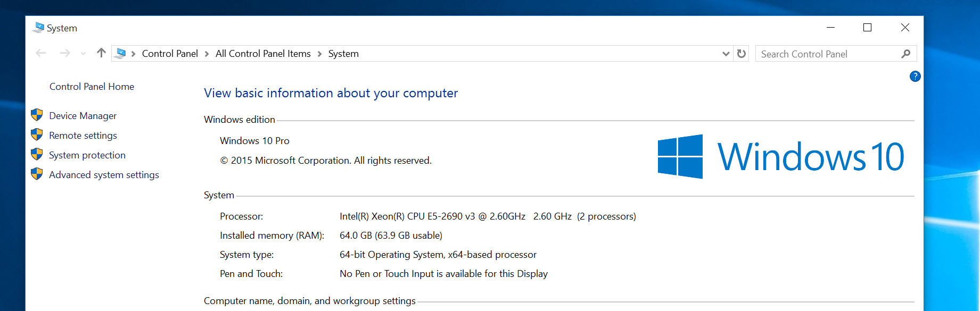Open the blue Help question icon
The height and width of the screenshot is (311, 980).
point(915,76)
